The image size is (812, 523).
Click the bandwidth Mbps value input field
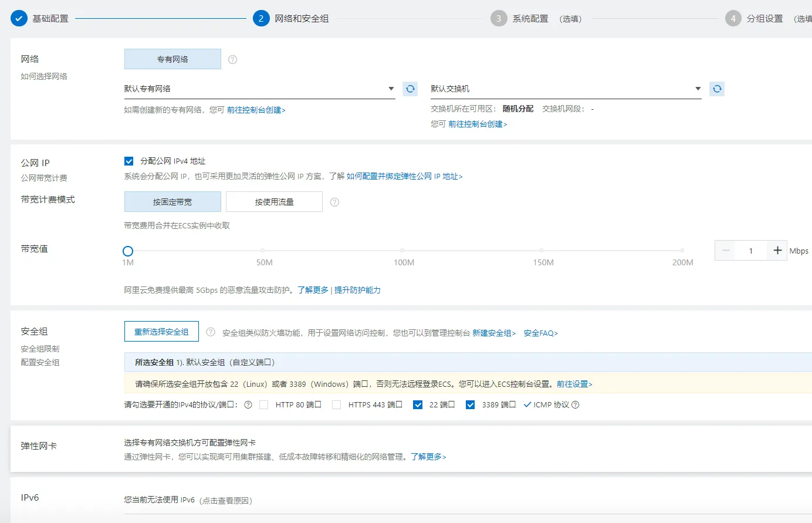pos(751,251)
